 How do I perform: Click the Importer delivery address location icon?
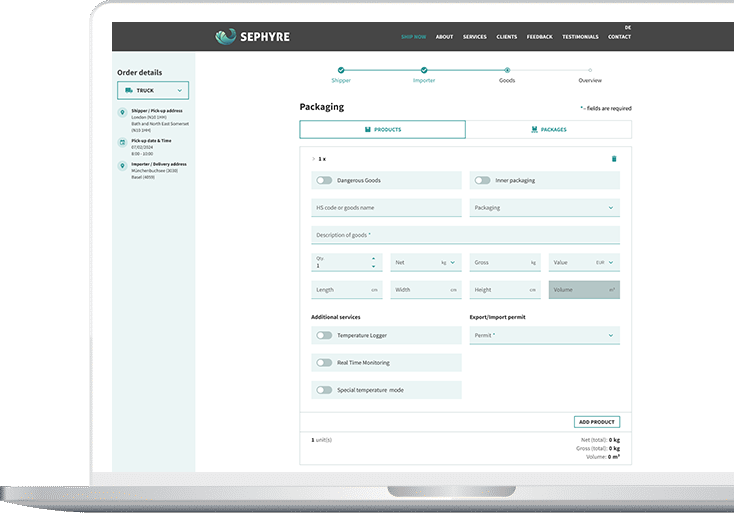[122, 165]
